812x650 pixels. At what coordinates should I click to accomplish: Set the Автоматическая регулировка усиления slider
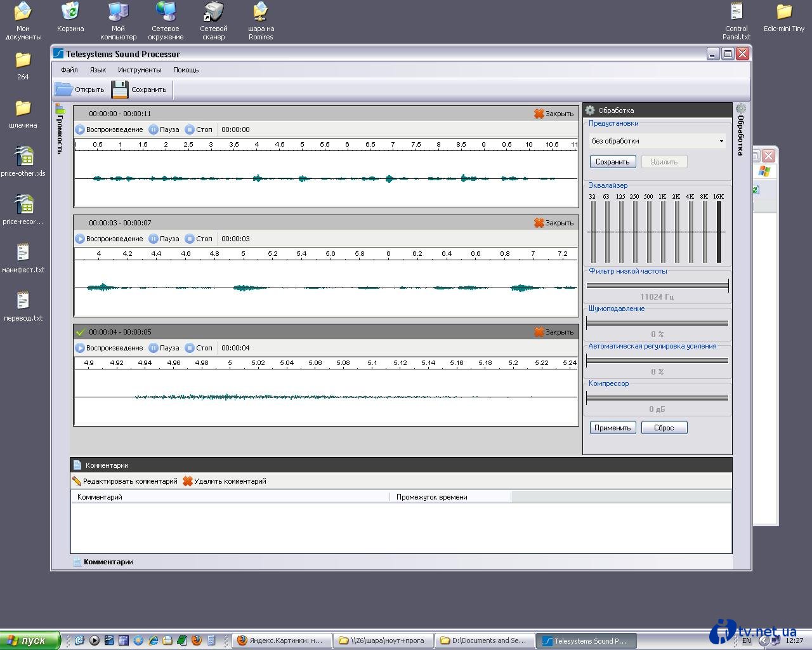657,361
